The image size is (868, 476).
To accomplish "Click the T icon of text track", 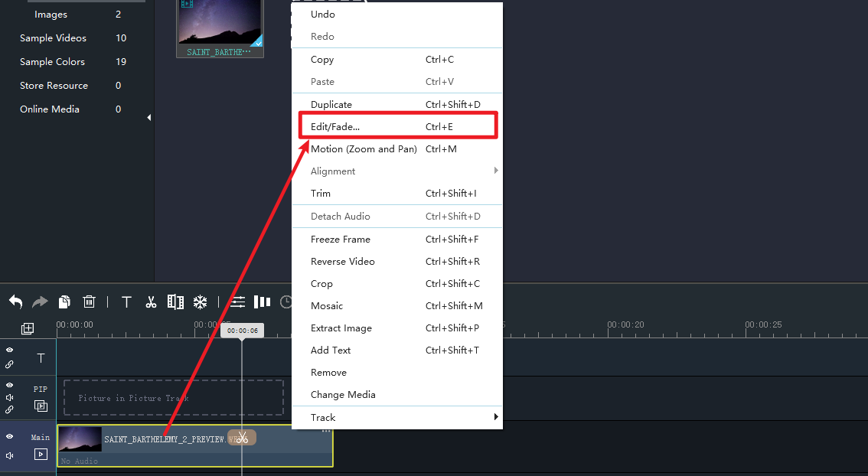I will (41, 358).
